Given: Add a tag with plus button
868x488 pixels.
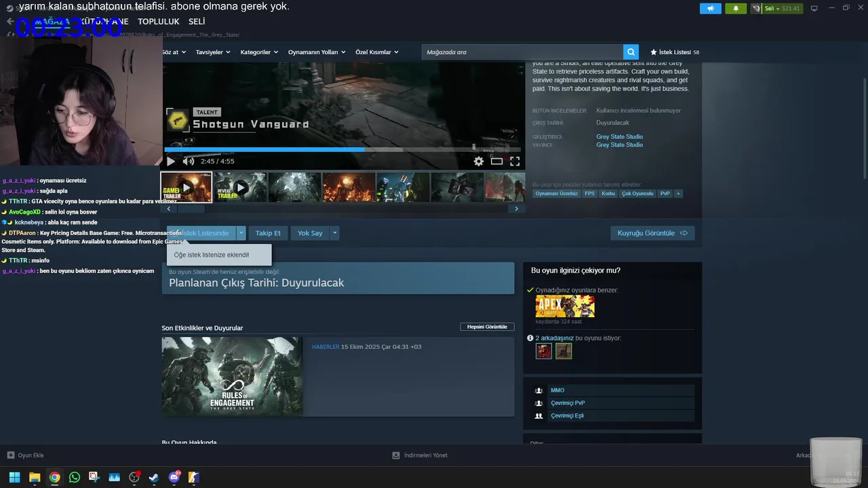Looking at the screenshot, I should [x=678, y=194].
